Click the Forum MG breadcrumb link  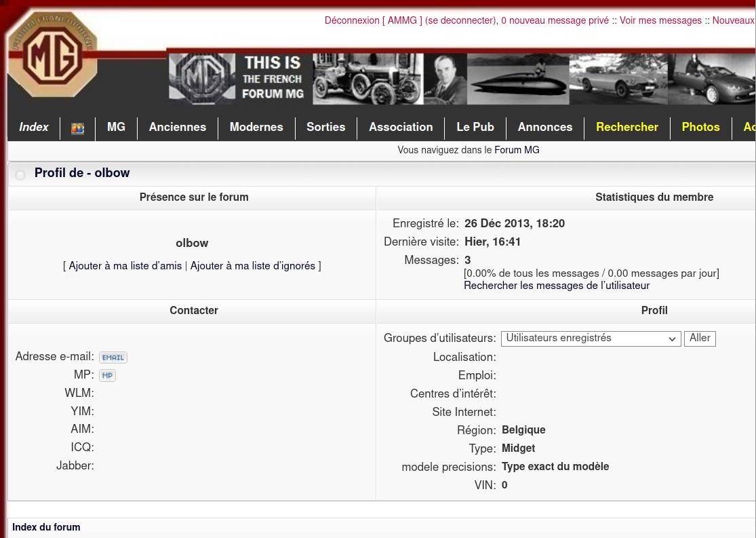pyautogui.click(x=517, y=150)
